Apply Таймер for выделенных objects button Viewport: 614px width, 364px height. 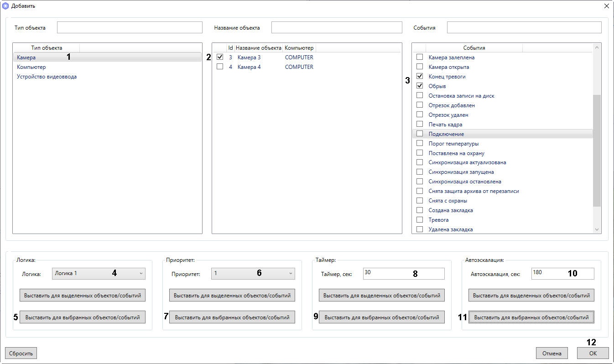(381, 295)
